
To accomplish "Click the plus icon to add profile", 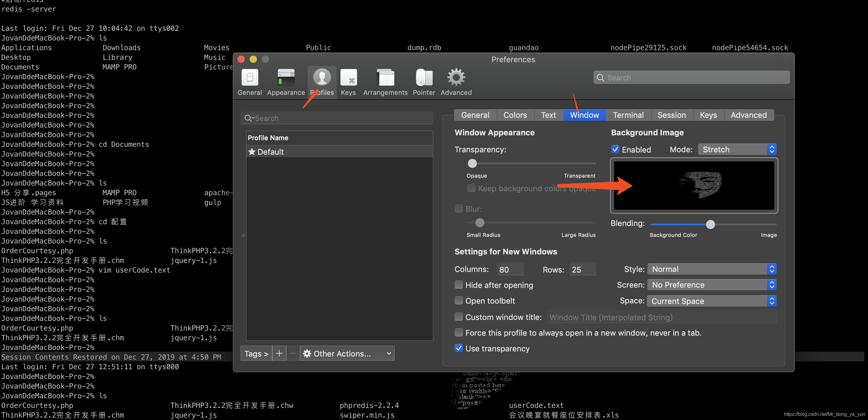I will pos(279,353).
